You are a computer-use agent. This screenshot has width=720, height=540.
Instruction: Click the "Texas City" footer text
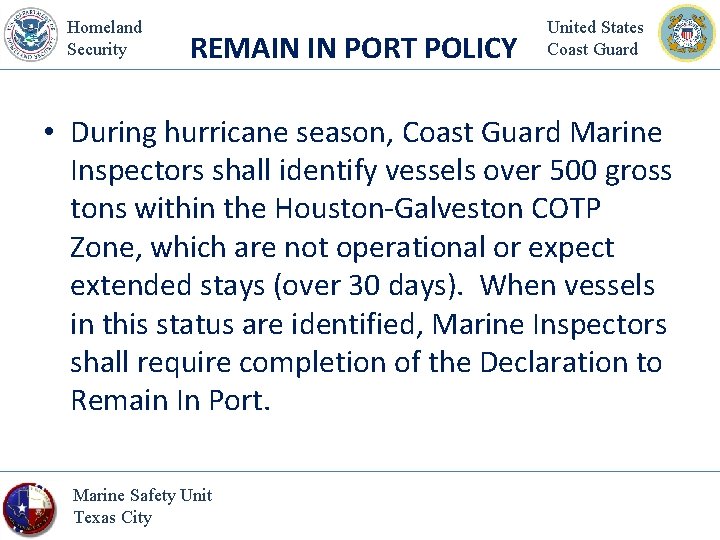coord(112,517)
